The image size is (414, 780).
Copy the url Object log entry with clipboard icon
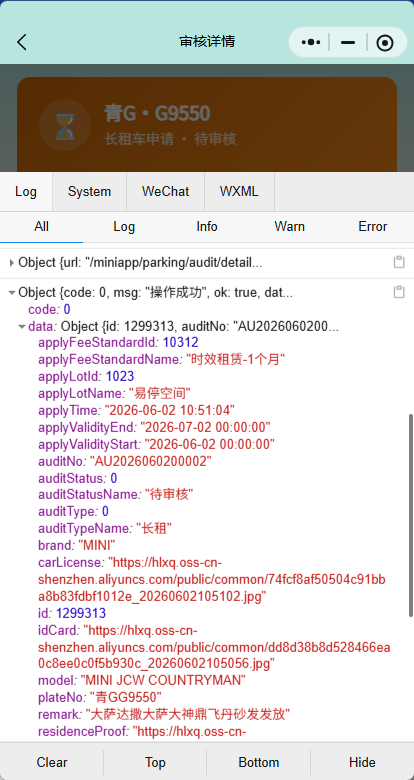pyautogui.click(x=399, y=262)
